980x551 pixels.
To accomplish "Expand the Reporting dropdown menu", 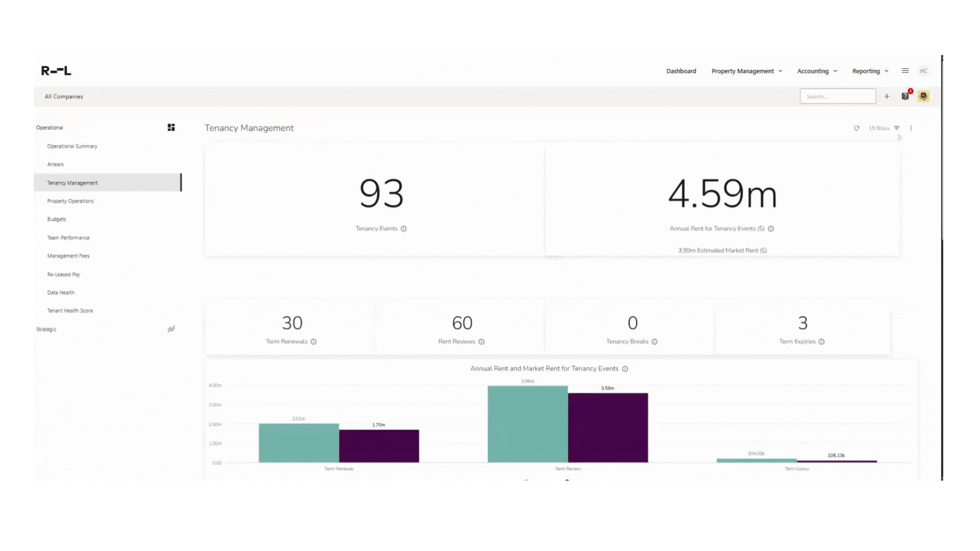I will click(870, 71).
